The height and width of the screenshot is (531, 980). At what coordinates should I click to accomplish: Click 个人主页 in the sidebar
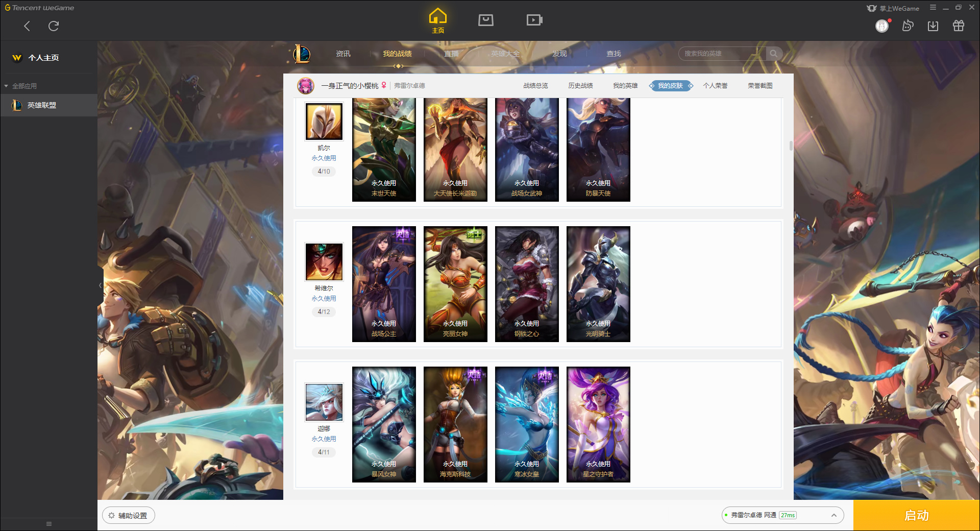43,58
